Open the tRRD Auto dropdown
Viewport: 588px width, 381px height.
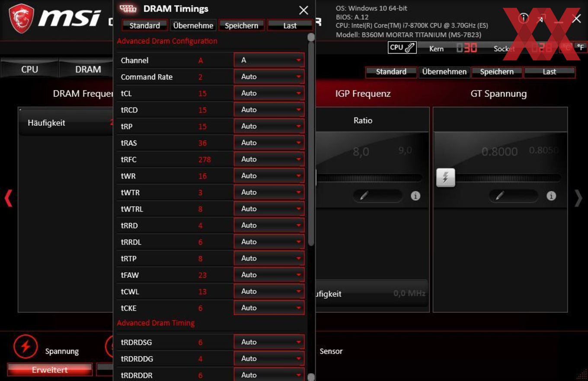click(269, 225)
